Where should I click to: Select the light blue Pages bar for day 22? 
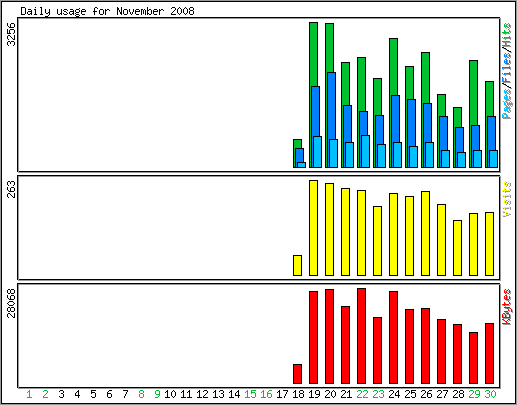click(x=365, y=151)
